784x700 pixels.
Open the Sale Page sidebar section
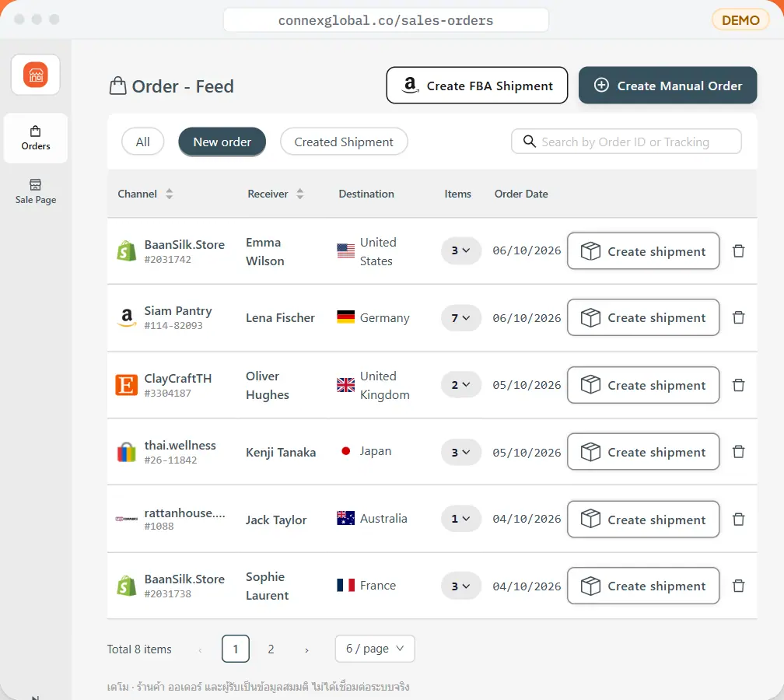click(36, 191)
